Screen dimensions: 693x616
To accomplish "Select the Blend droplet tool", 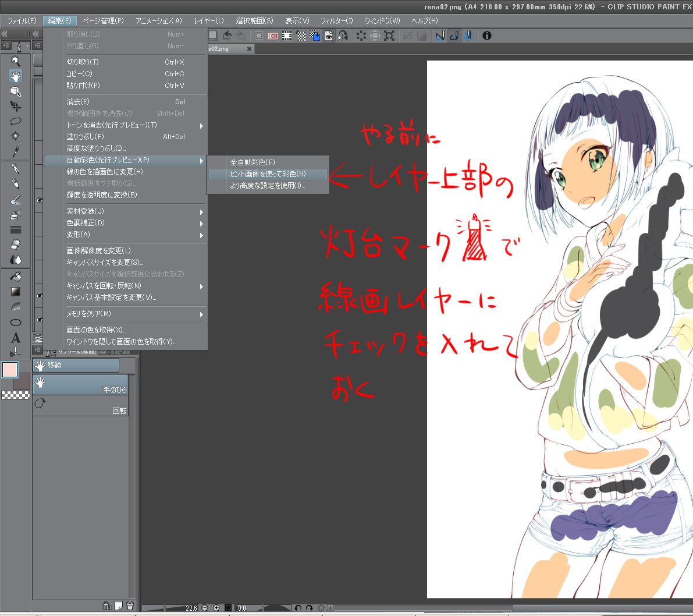I will [x=16, y=260].
